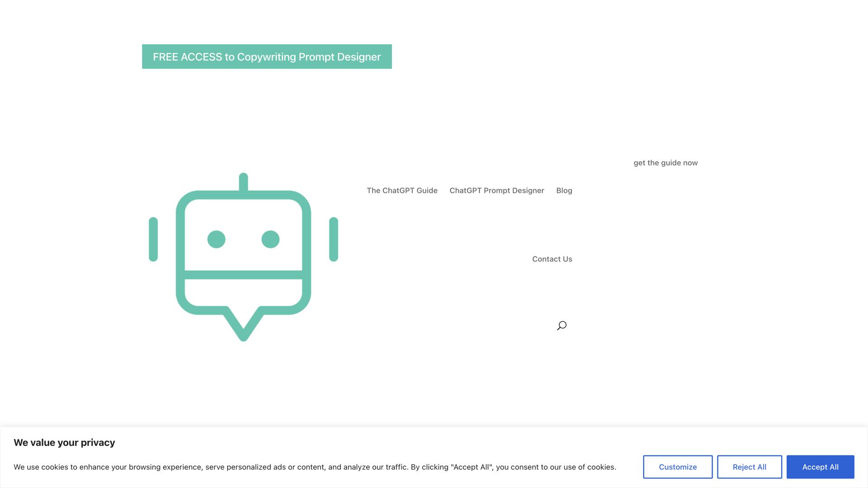Open the Blog menu link
This screenshot has width=868, height=488.
(x=564, y=191)
